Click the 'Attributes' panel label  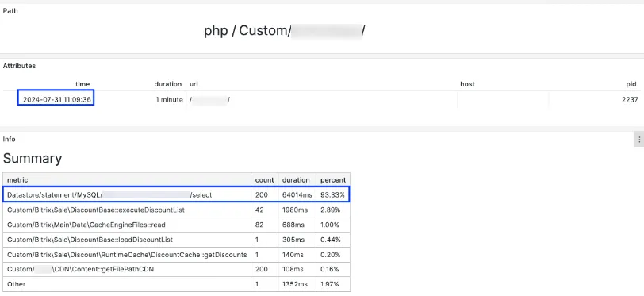(x=19, y=66)
